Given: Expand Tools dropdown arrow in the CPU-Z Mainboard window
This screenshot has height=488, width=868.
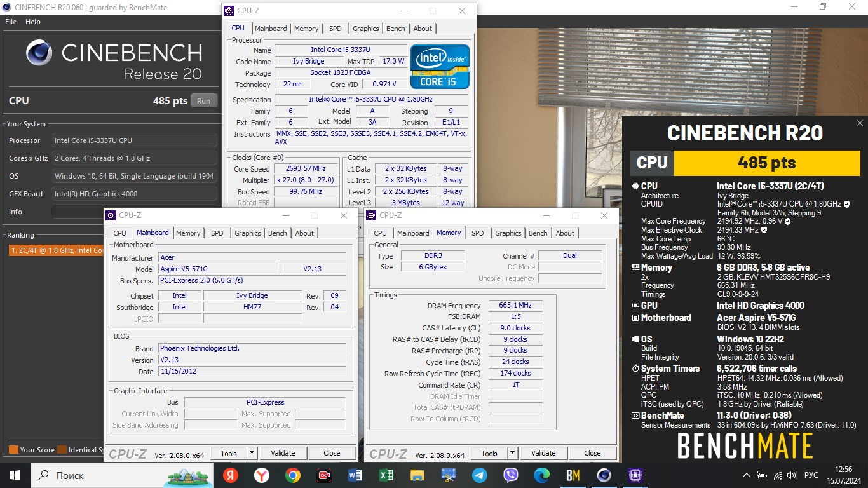Looking at the screenshot, I should (x=252, y=453).
